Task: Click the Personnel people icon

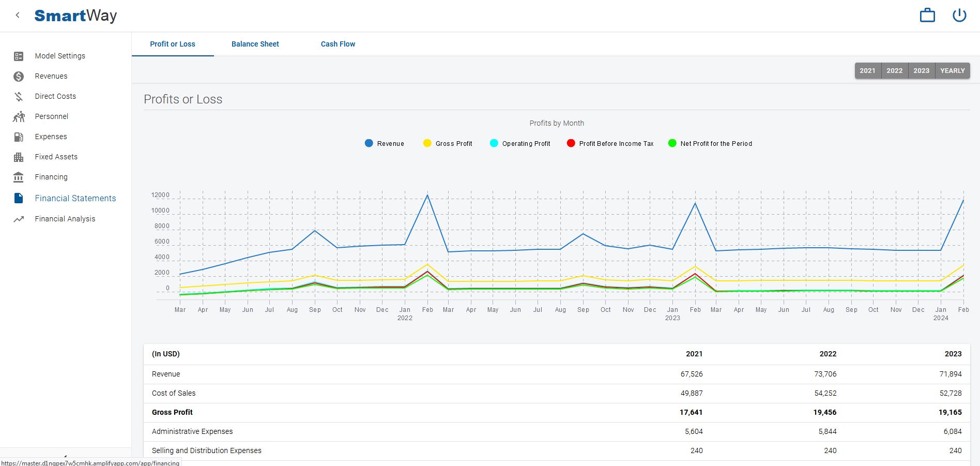Action: click(x=19, y=117)
